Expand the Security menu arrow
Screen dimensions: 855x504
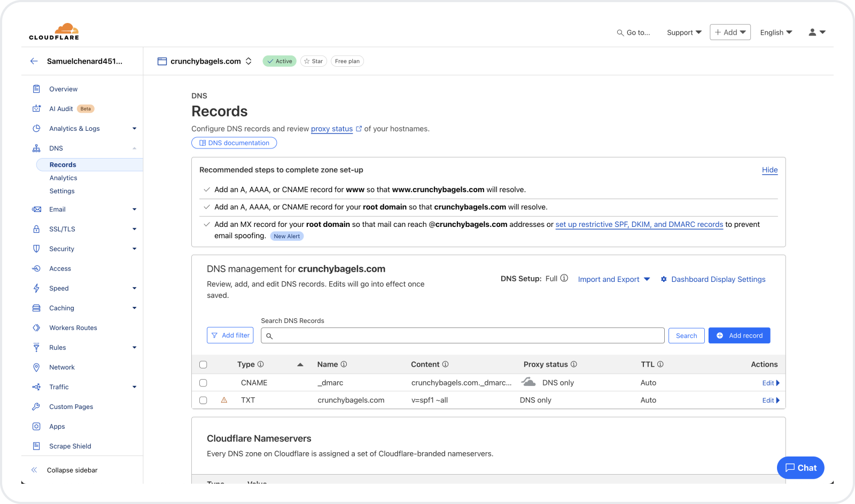click(x=135, y=249)
